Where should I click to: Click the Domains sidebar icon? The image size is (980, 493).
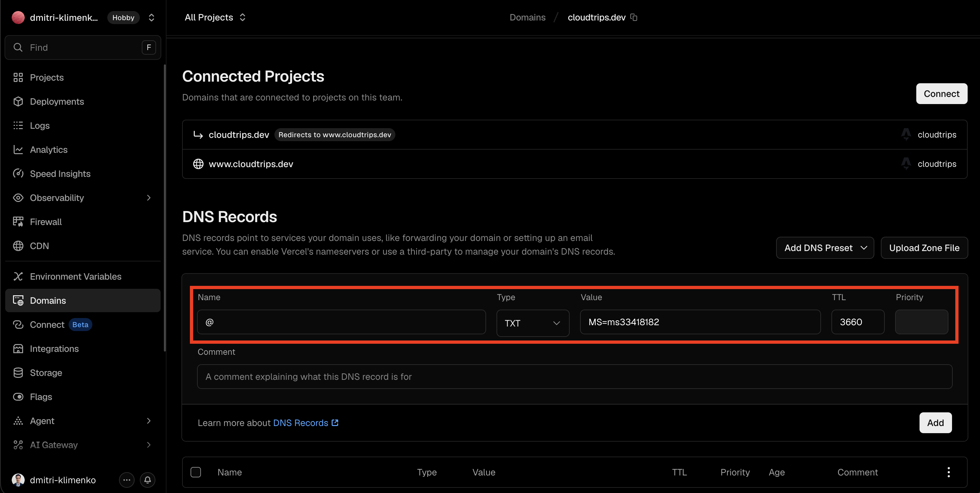[x=18, y=300]
